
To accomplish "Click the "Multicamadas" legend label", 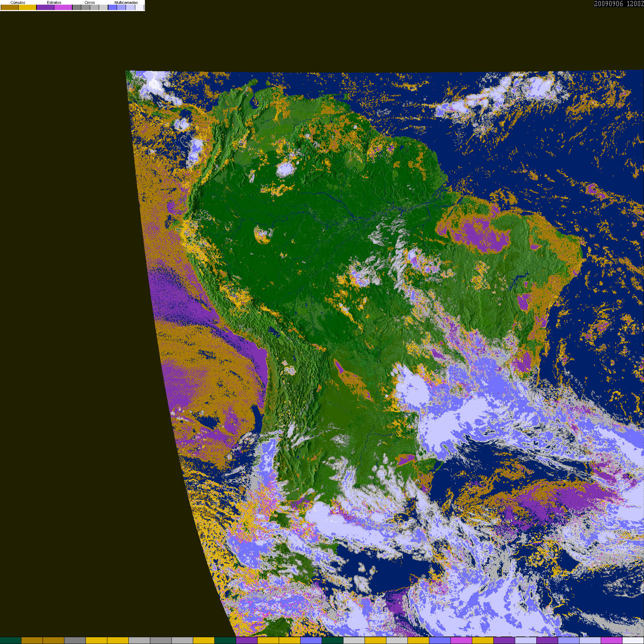I will [x=126, y=3].
